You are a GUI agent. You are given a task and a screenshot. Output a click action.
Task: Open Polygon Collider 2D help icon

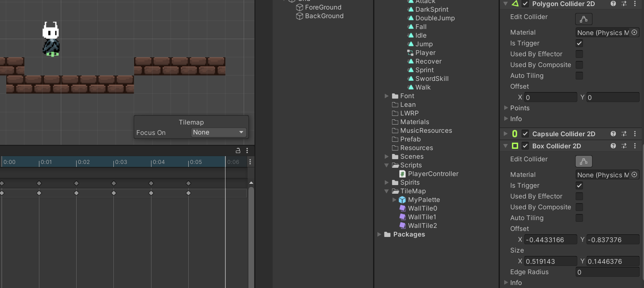tap(613, 4)
